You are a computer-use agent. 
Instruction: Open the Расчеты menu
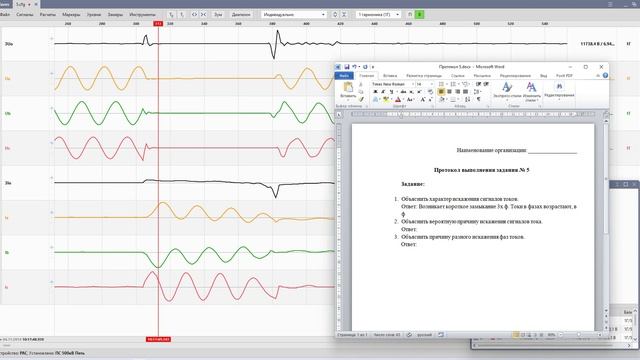tap(48, 15)
